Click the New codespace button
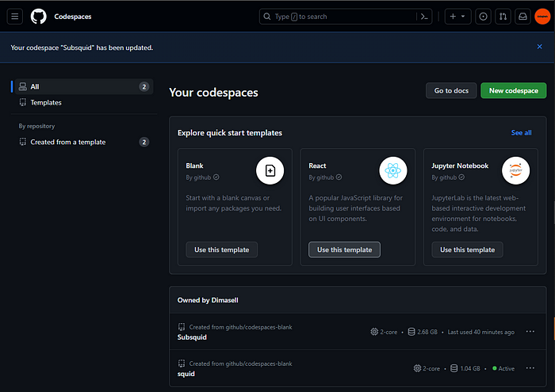555x392 pixels. click(x=513, y=91)
